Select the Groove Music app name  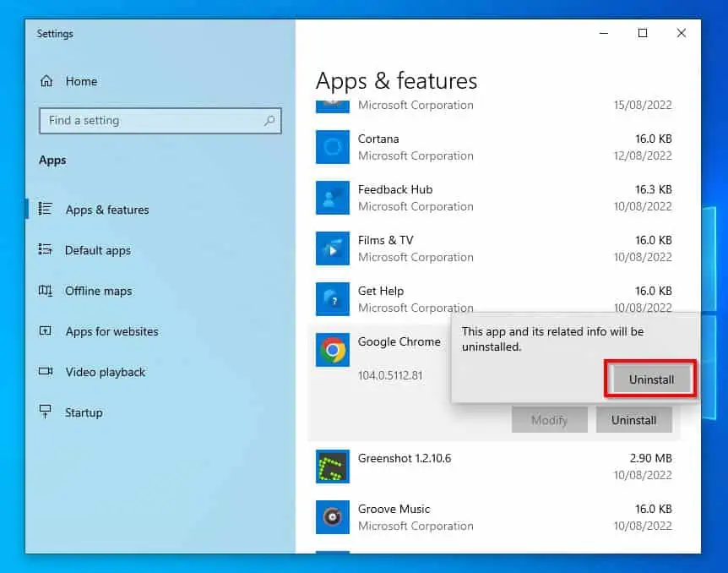(394, 509)
